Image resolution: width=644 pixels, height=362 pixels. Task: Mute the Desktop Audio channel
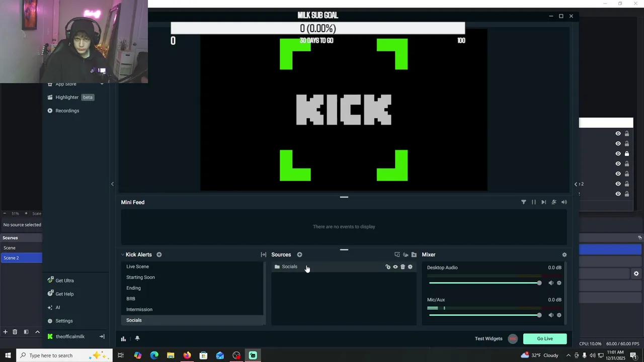point(551,283)
